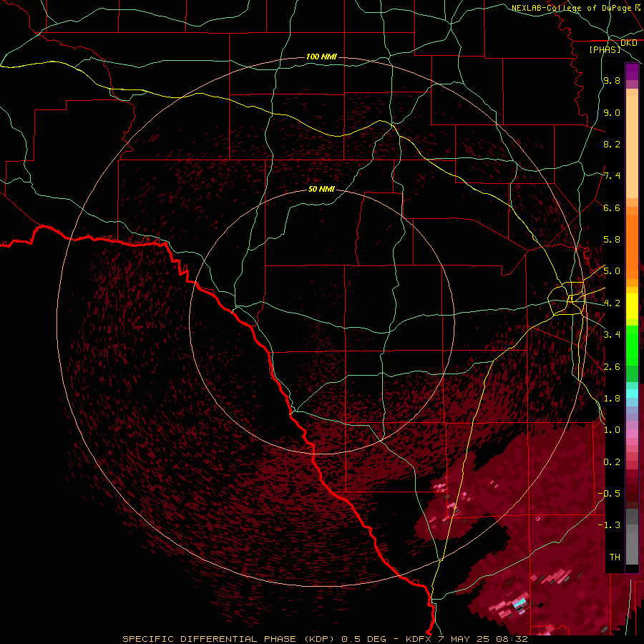Image resolution: width=644 pixels, height=644 pixels.
Task: Select the 7.4 legend value
Action: (612, 176)
